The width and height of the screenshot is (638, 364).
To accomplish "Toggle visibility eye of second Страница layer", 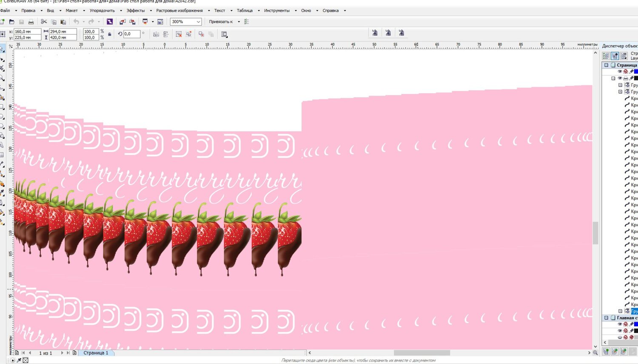I will click(620, 78).
